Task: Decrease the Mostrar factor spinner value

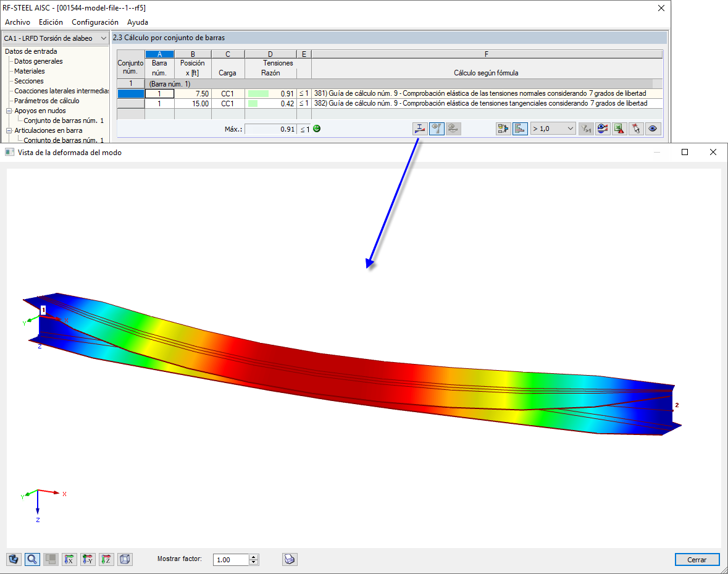Action: [254, 562]
